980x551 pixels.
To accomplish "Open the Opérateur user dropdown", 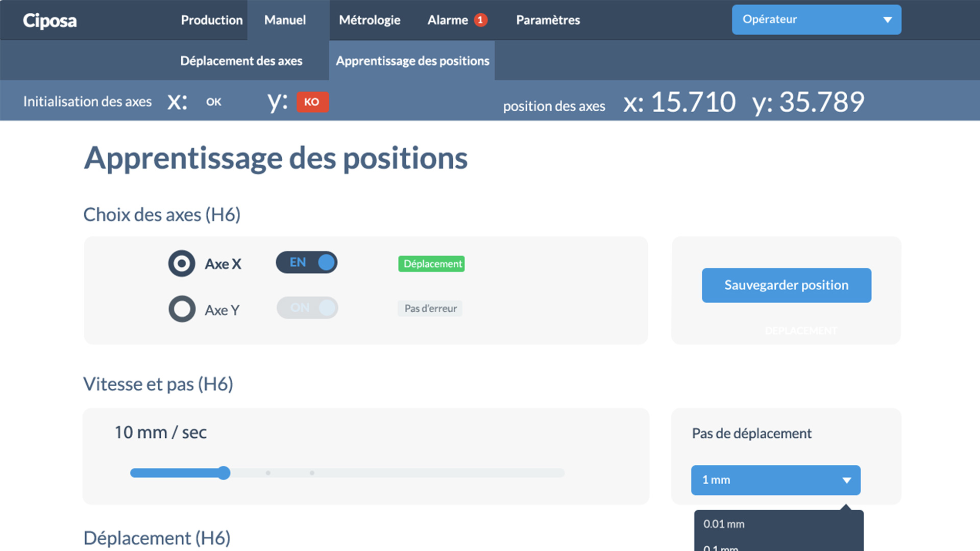I will click(816, 20).
